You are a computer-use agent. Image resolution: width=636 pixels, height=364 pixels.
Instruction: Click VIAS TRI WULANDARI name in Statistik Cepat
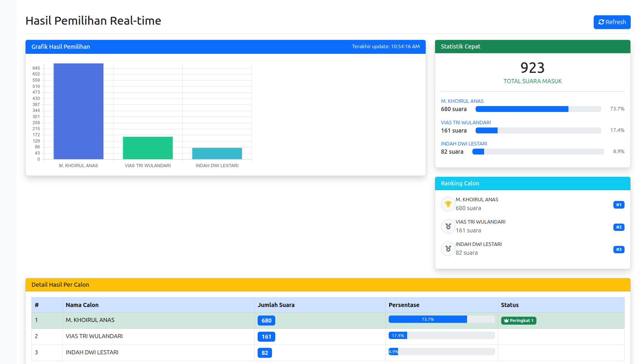tap(466, 123)
